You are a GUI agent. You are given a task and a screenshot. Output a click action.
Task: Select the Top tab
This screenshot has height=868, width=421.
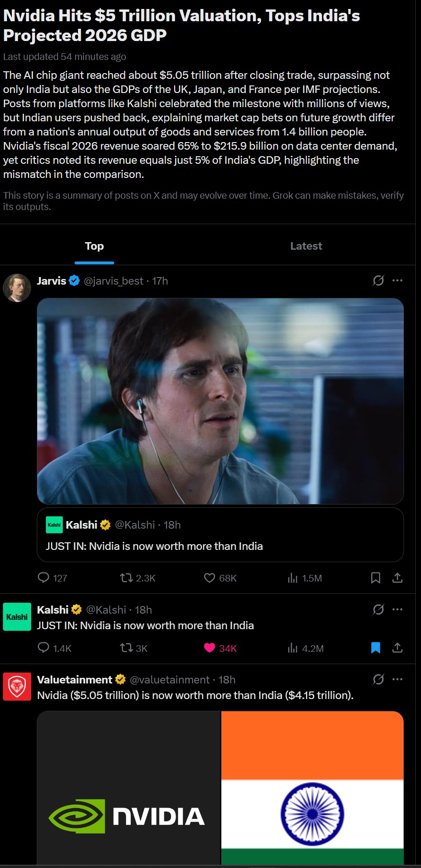pos(94,246)
